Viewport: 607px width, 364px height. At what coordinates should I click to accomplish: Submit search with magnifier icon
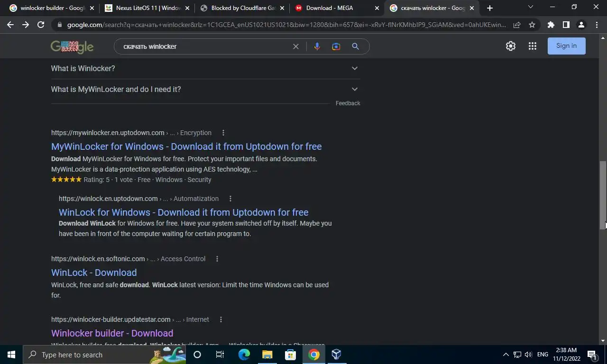(x=355, y=46)
